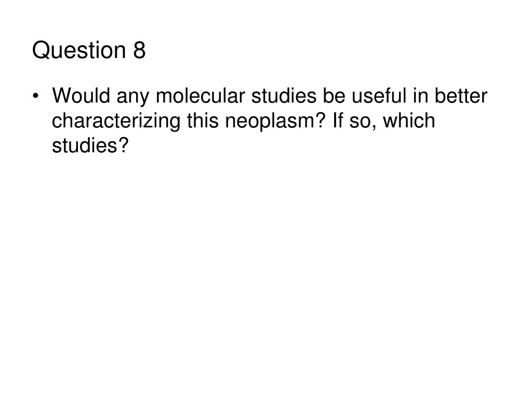This screenshot has height=399, width=532.
Task: Click the word "neoplasm?"
Action: pos(275,121)
